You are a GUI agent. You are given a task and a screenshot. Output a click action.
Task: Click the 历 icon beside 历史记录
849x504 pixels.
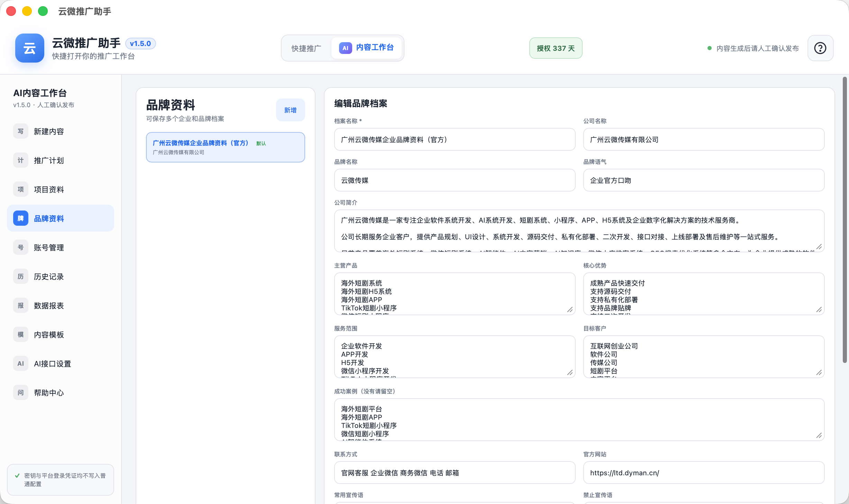pyautogui.click(x=21, y=277)
